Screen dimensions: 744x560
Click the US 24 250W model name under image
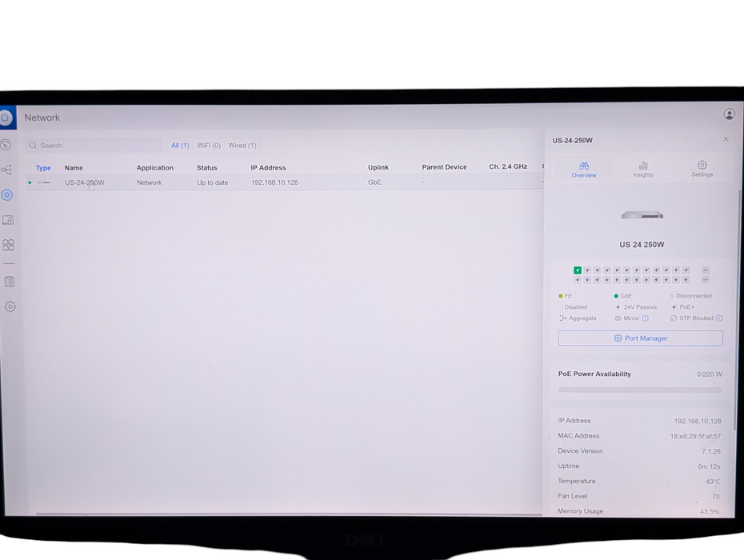[642, 245]
